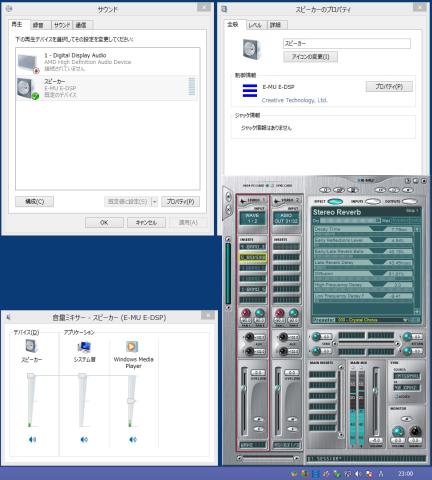Adjust the upper aux knob on strip 2
Screen dimensions: 432x480
tap(283, 337)
